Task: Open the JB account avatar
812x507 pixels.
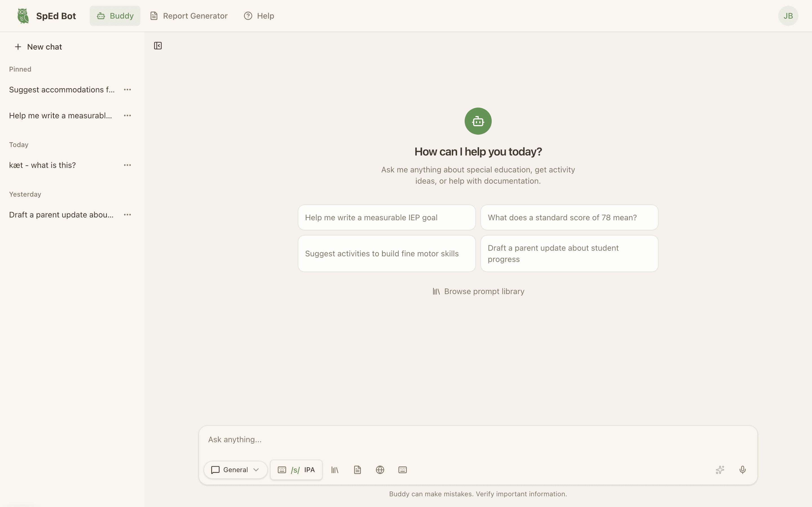Action: tap(788, 15)
